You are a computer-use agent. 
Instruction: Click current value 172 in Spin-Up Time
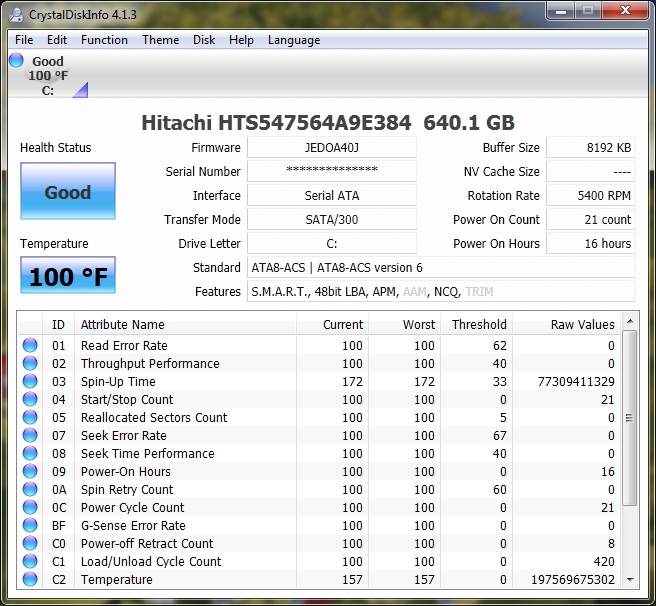tap(352, 381)
